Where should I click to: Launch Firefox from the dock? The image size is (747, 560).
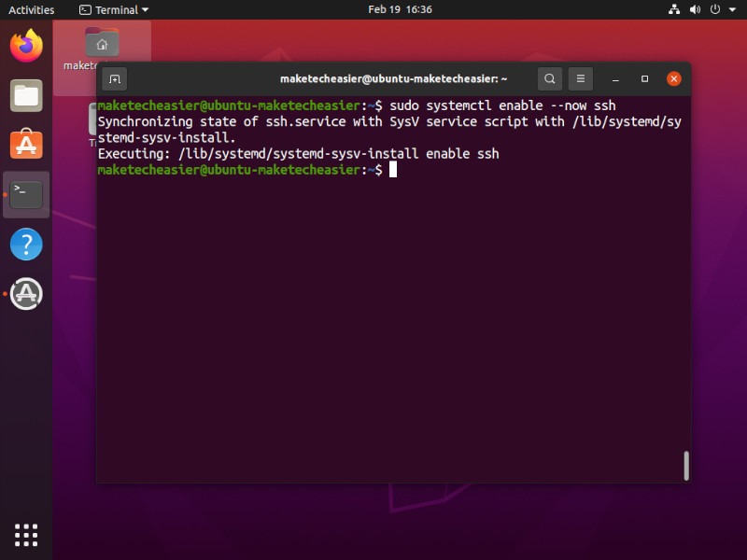[x=25, y=44]
